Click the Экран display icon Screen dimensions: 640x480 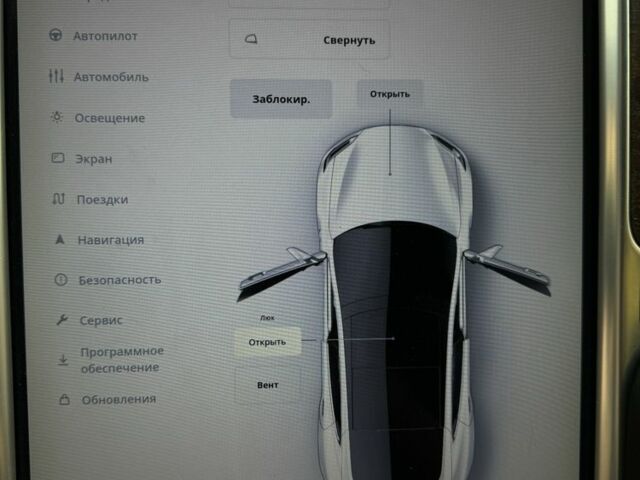(57, 158)
